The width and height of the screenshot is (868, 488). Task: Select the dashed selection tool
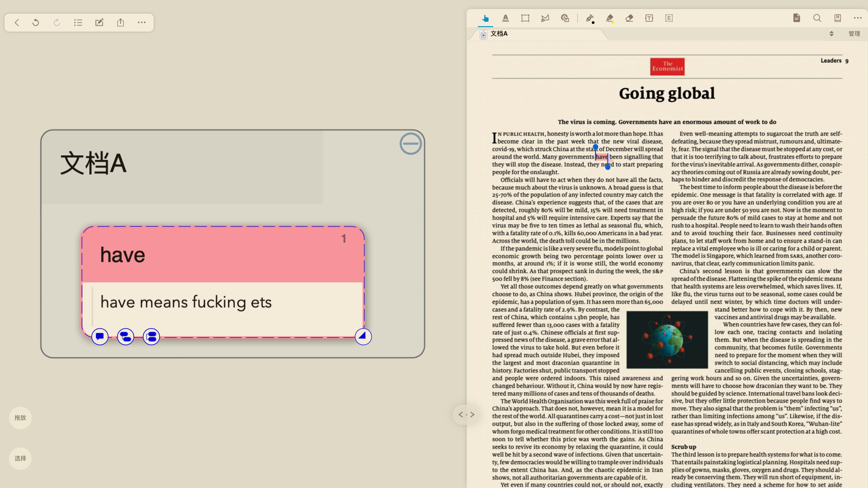(x=669, y=19)
